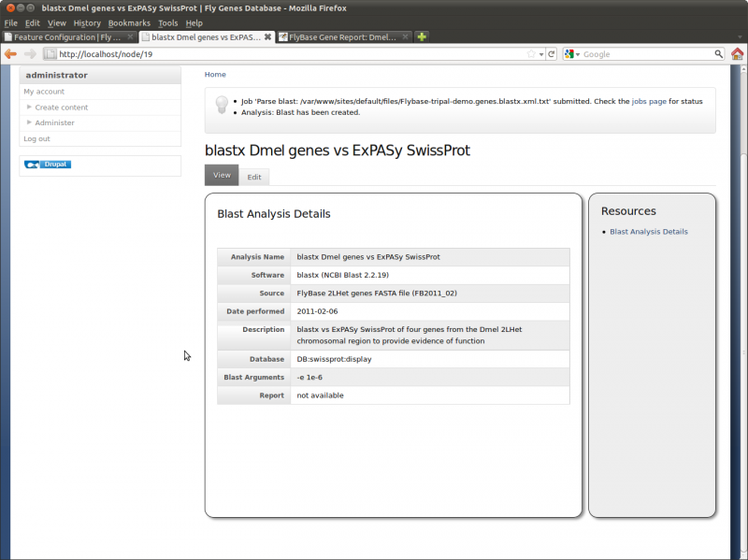Click the page identity icon in URL bar
This screenshot has height=560, width=748.
coord(50,54)
